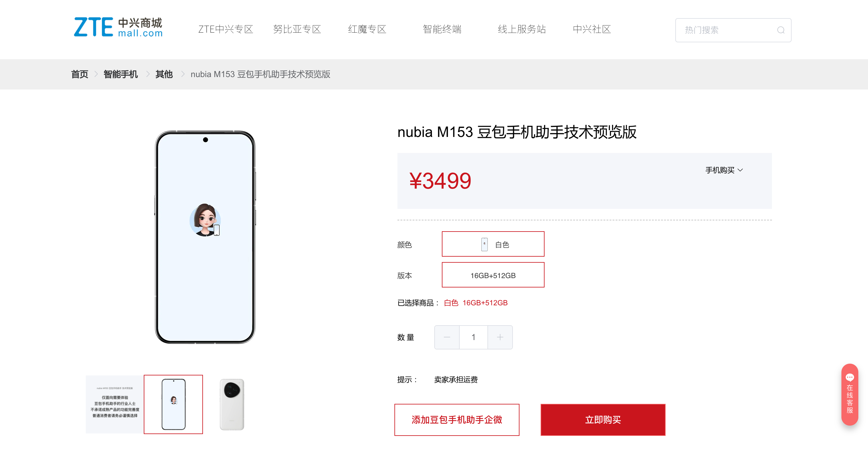Open the 红魔专区 menu
Image resolution: width=868 pixels, height=451 pixels.
pos(367,29)
